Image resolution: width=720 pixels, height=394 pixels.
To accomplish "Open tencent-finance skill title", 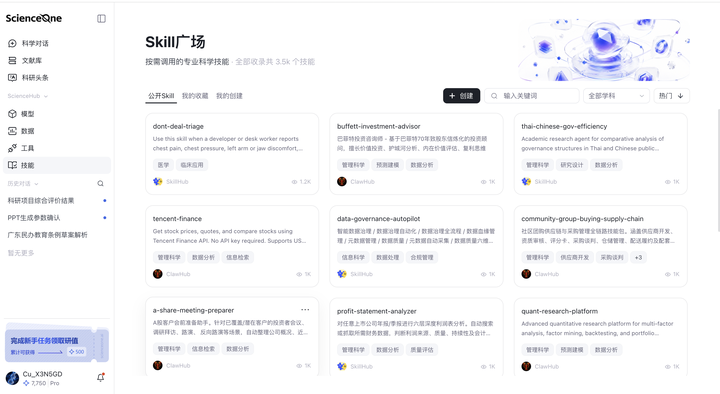I will pos(177,219).
